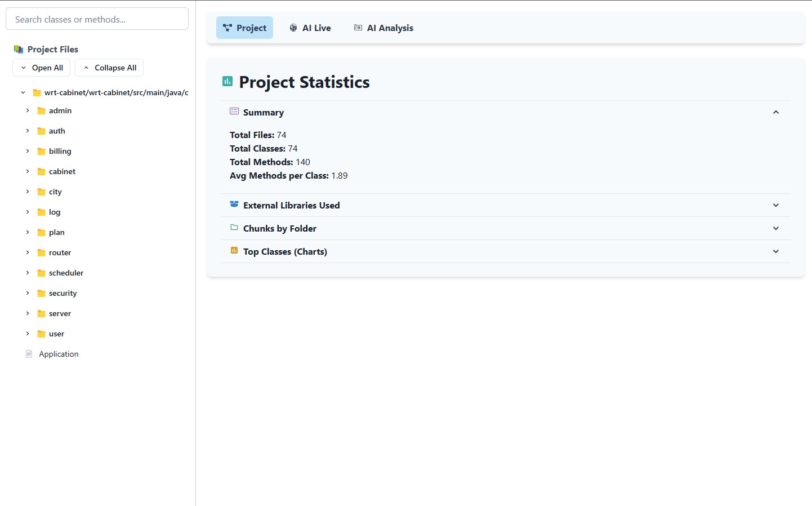Image resolution: width=812 pixels, height=506 pixels.
Task: Click the Summary section list icon
Action: [x=234, y=112]
